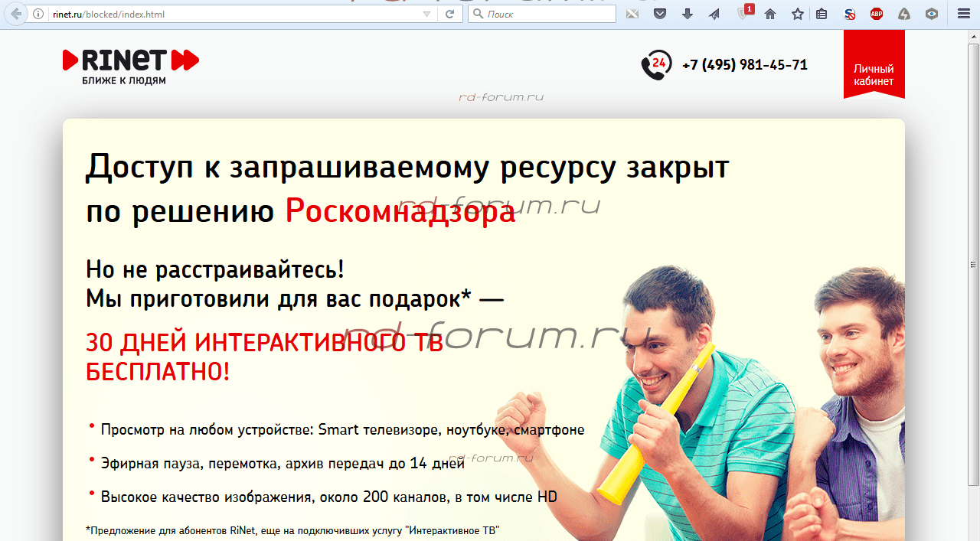This screenshot has height=541, width=980.
Task: Bookmark this page with star icon
Action: [x=797, y=14]
